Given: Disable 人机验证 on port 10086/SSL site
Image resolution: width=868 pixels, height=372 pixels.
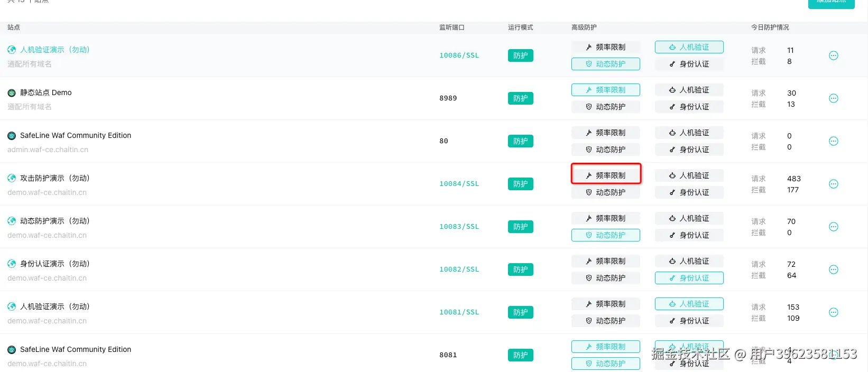Looking at the screenshot, I should (x=689, y=47).
